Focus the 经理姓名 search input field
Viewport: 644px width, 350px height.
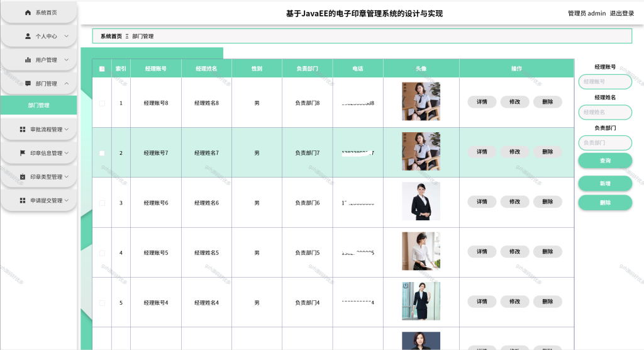point(605,112)
